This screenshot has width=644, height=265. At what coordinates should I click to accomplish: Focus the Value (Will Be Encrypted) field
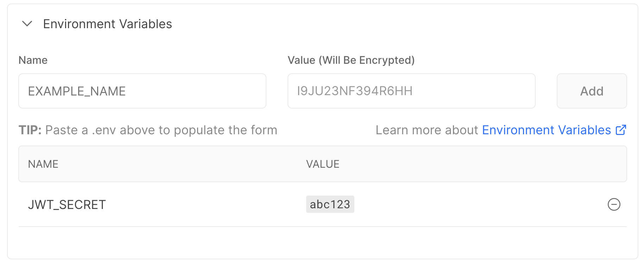click(x=411, y=91)
